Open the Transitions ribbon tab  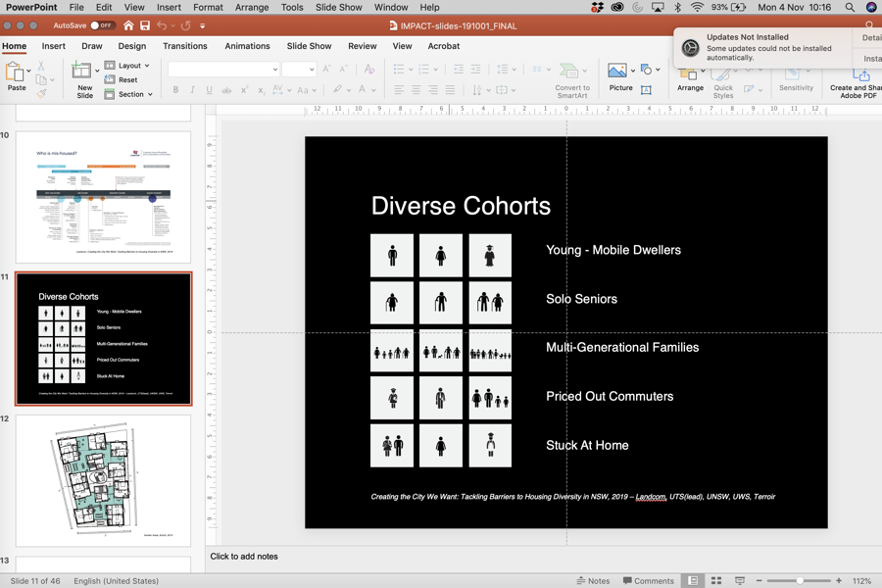(x=184, y=46)
